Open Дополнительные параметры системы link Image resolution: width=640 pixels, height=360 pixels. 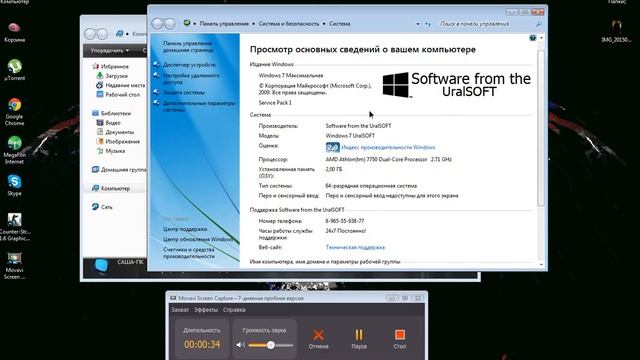coord(199,106)
